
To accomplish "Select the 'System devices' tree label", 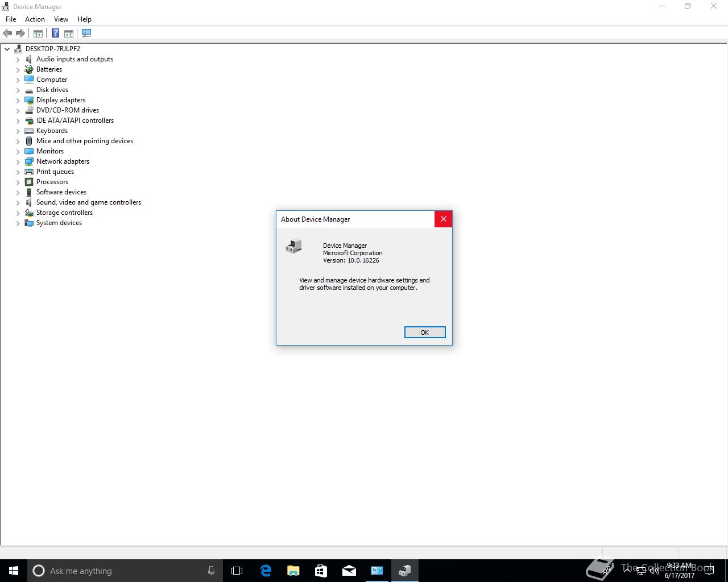I will [59, 223].
